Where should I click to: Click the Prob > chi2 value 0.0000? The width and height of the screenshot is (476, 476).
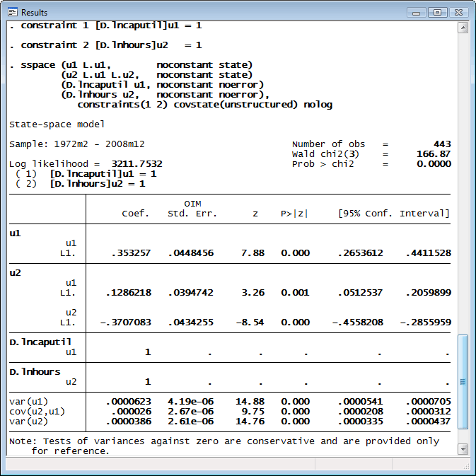tap(434, 164)
